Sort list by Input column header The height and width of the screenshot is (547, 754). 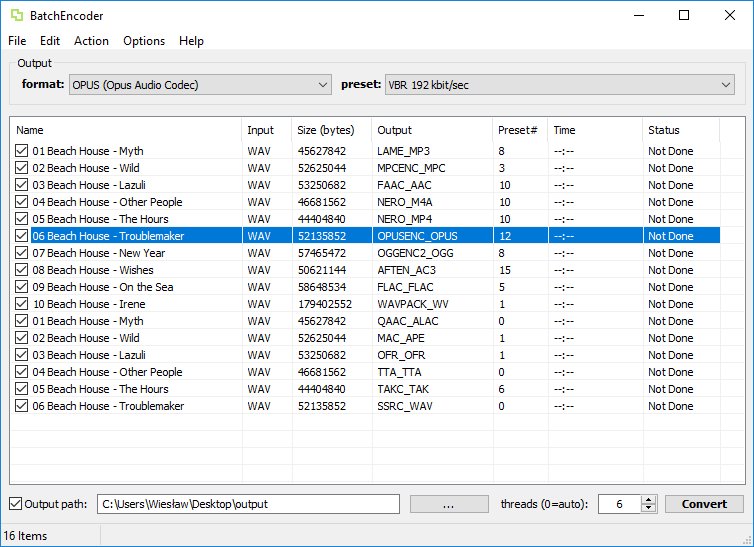click(x=267, y=130)
